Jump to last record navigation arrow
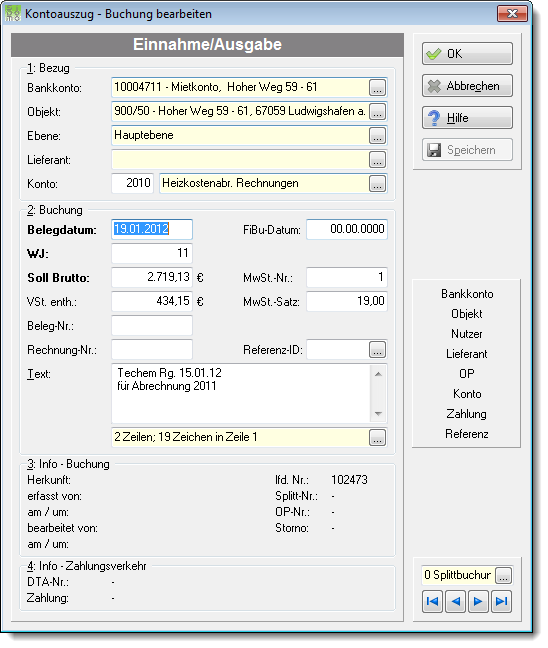This screenshot has height=648, width=548. [x=501, y=601]
